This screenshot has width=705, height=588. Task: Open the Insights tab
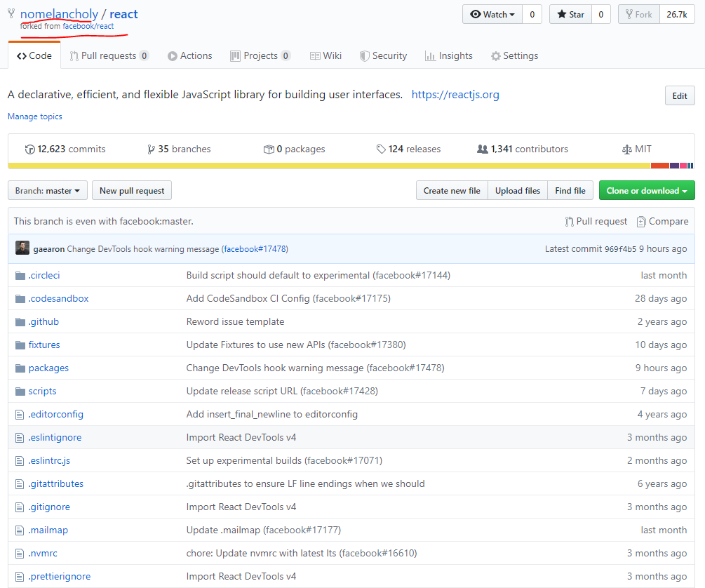pyautogui.click(x=449, y=56)
